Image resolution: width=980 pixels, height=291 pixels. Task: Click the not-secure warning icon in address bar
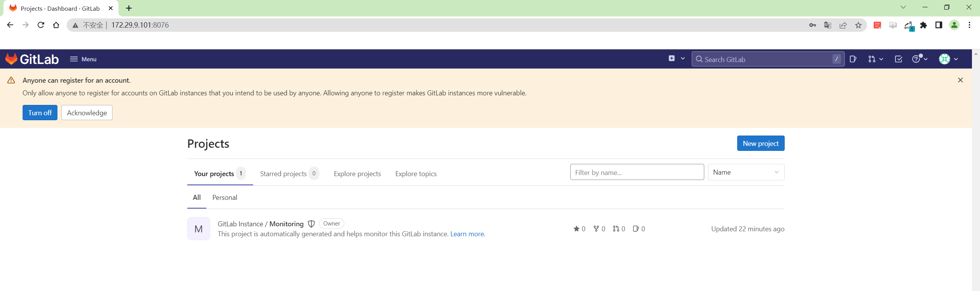pyautogui.click(x=75, y=25)
